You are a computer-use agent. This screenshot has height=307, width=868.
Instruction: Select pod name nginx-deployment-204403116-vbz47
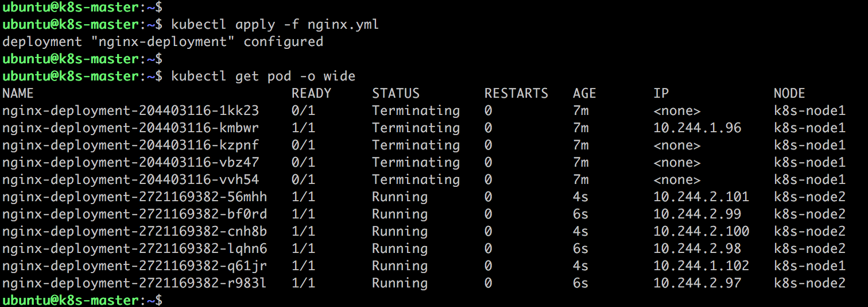click(131, 162)
